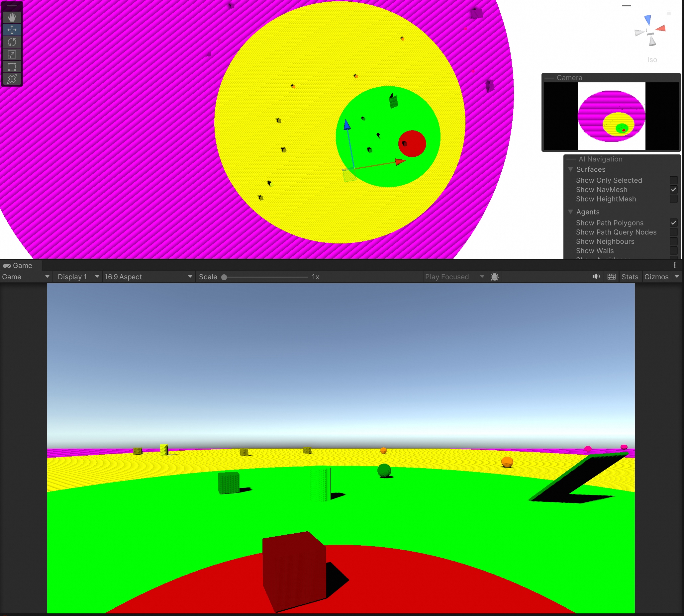Select the combined Transform tool
This screenshot has height=616, width=684.
12,79
